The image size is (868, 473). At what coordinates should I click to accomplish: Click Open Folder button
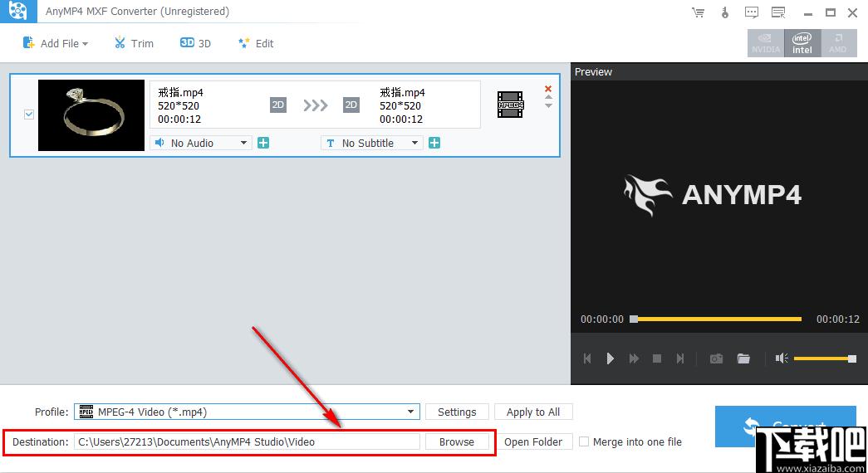tap(533, 441)
